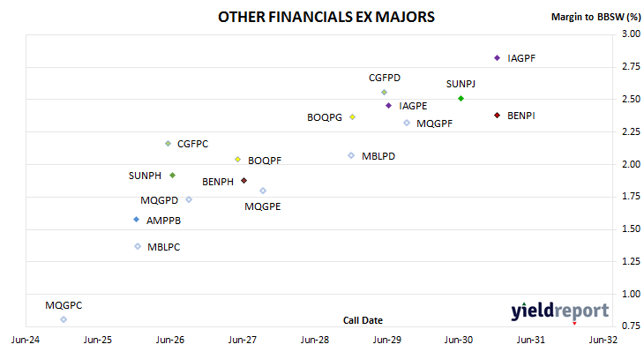Click the BENPI dark red diamond

497,116
